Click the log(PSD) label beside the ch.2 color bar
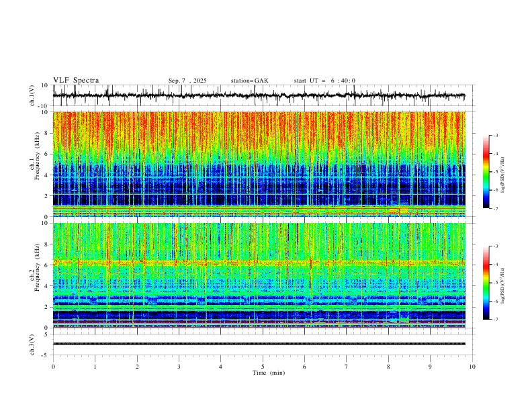Viewport: 532px width, 411px height. 503,286
